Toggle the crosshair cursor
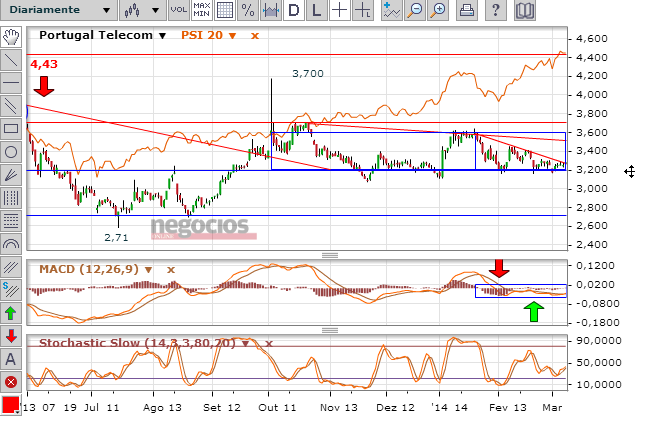The height and width of the screenshot is (421, 647). coord(340,10)
